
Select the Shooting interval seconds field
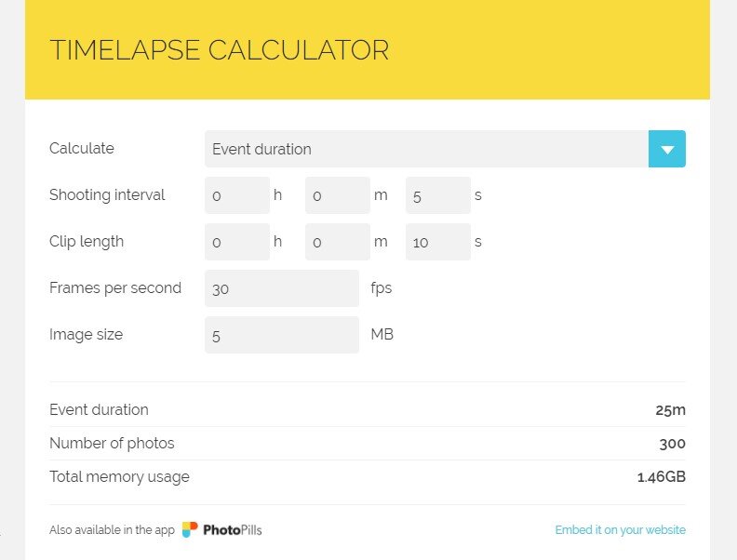click(437, 195)
